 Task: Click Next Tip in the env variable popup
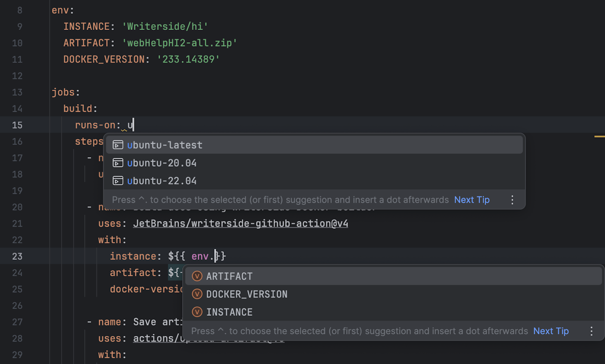(x=551, y=331)
